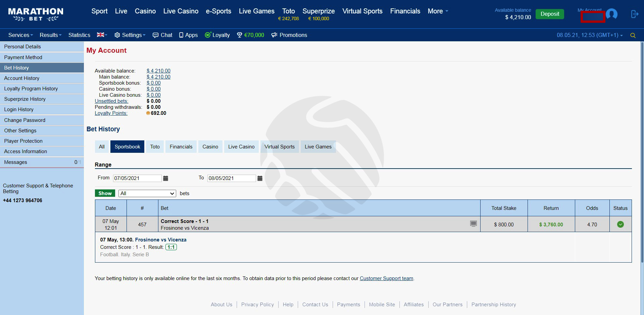This screenshot has width=644, height=315.
Task: Go to Sport section
Action: (x=99, y=11)
